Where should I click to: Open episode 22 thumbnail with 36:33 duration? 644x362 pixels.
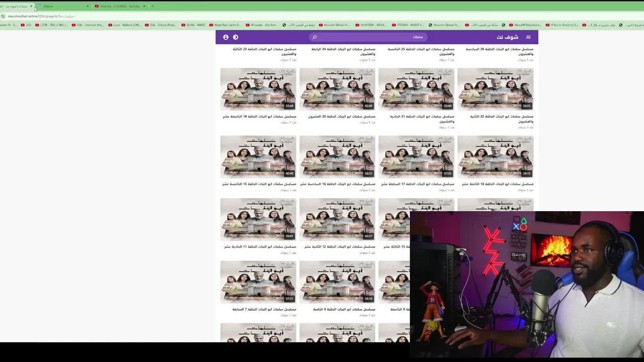[x=495, y=89]
